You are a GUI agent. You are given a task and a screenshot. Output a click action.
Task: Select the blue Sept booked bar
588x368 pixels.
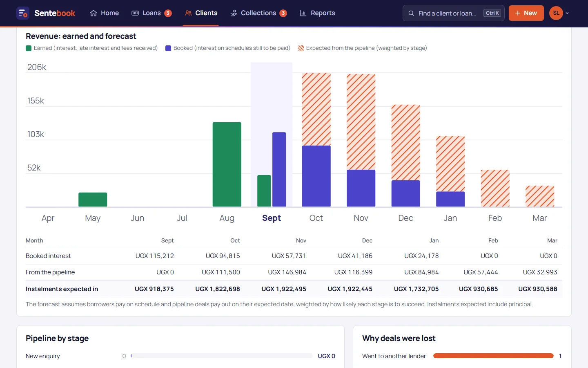pyautogui.click(x=279, y=169)
